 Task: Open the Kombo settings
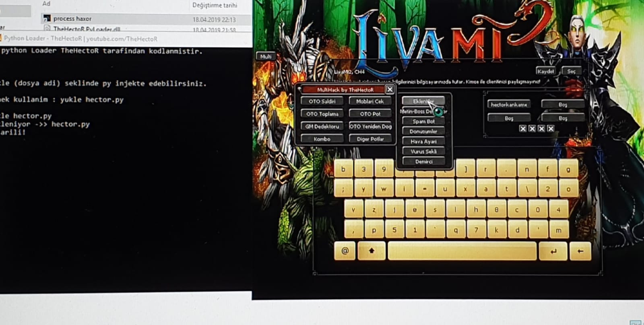322,139
